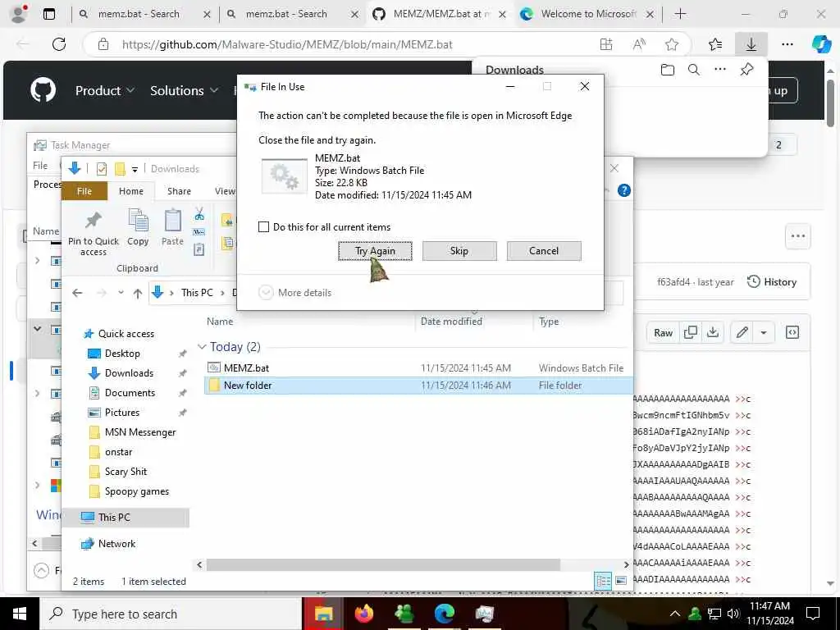Open Documents in navigation pane
The width and height of the screenshot is (840, 630).
coord(130,393)
